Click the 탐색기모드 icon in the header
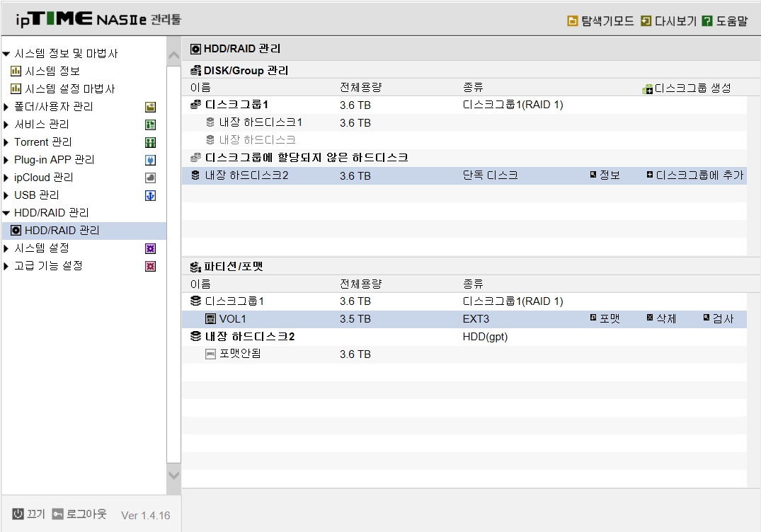 click(573, 21)
